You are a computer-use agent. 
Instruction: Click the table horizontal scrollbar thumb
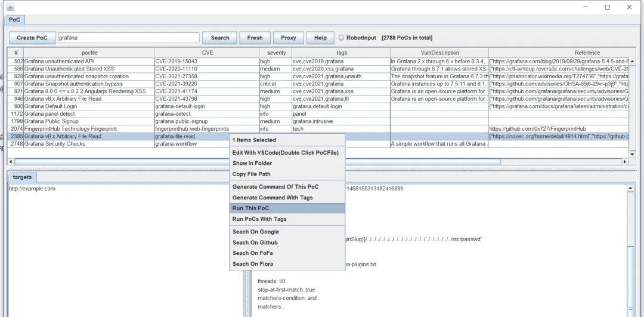tap(257, 162)
